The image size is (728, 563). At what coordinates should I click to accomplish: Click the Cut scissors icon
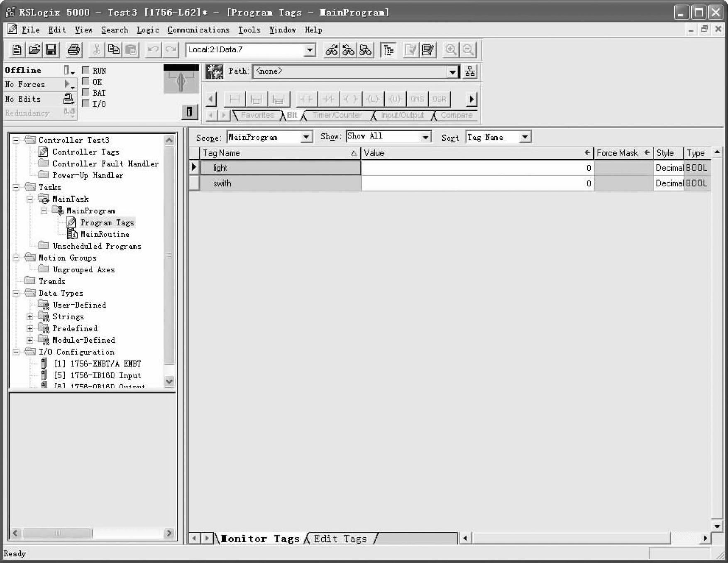pos(97,50)
